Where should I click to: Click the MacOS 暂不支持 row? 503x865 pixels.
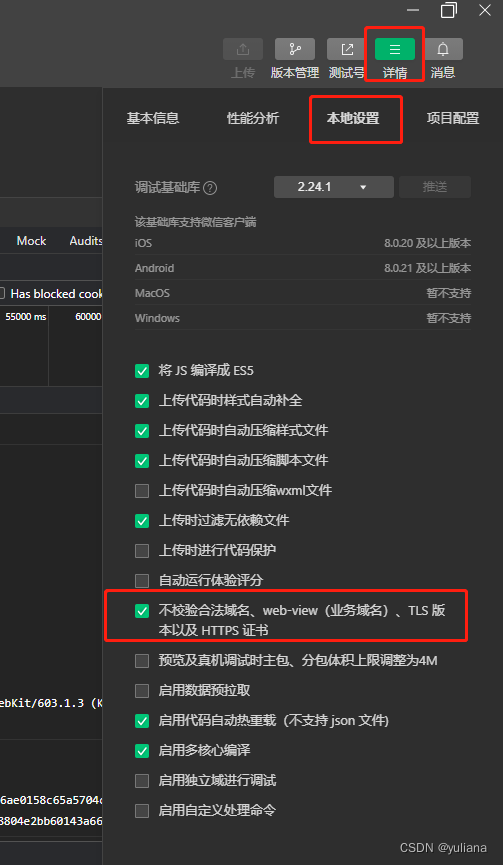(303, 293)
